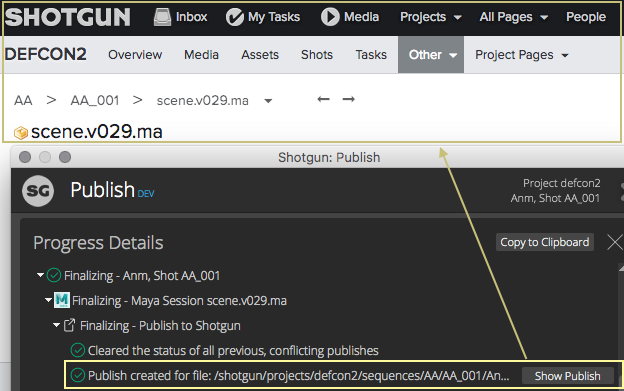This screenshot has height=391, width=624.
Task: Switch to the Overview tab
Action: (x=135, y=54)
